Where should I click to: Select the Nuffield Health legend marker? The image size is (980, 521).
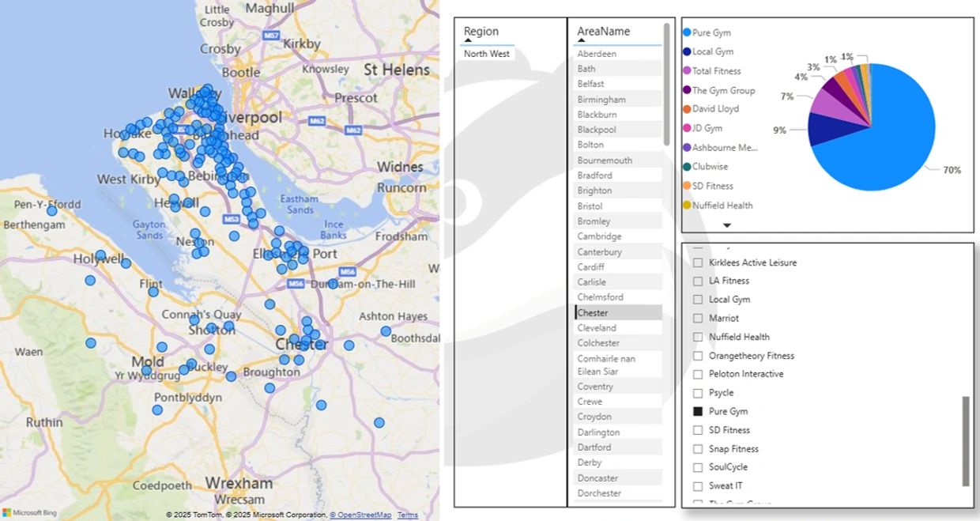(x=687, y=206)
